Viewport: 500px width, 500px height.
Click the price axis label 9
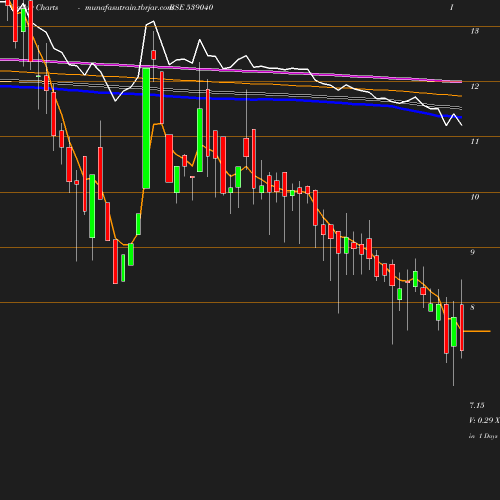pos(472,252)
